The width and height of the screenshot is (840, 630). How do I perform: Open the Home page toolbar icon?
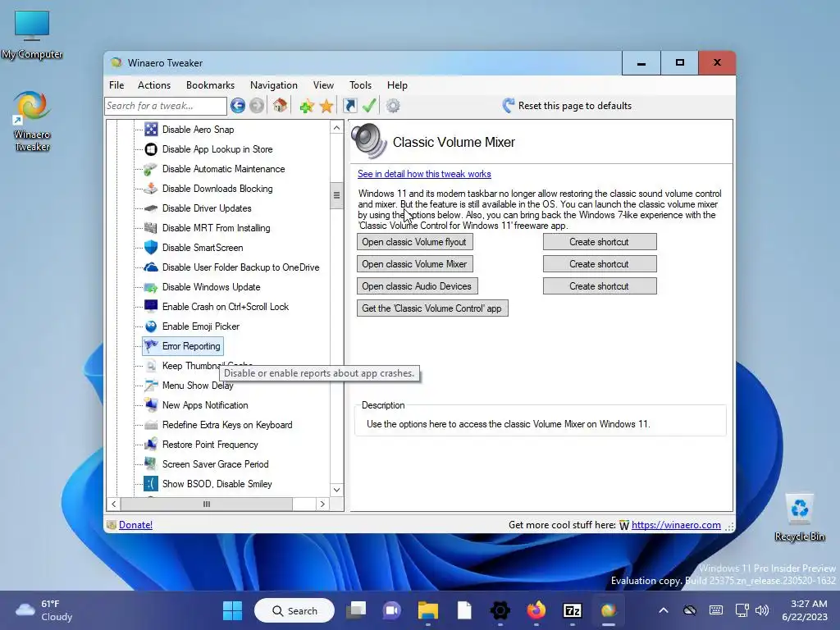tap(280, 105)
